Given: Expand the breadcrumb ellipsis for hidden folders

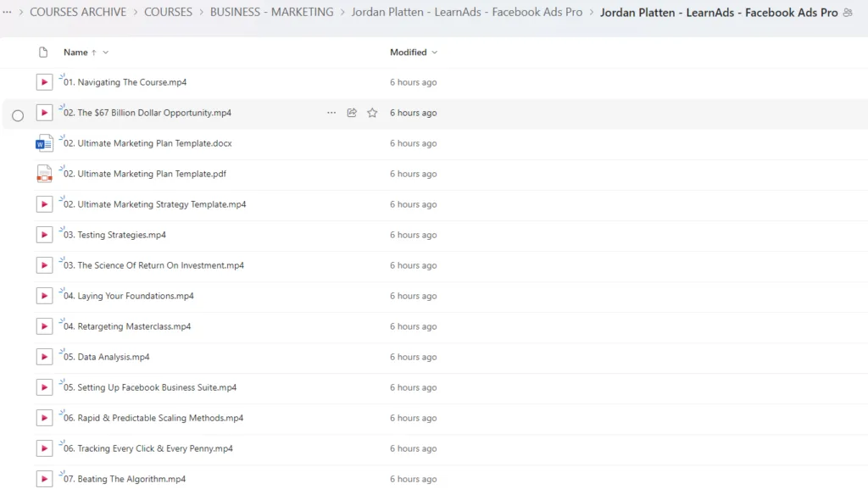Looking at the screenshot, I should pos(8,13).
